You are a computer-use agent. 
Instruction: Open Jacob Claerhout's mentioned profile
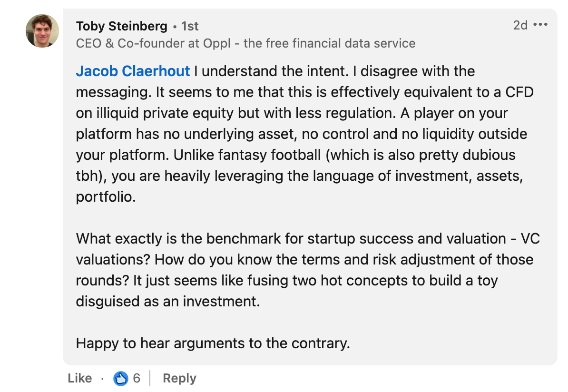[133, 71]
